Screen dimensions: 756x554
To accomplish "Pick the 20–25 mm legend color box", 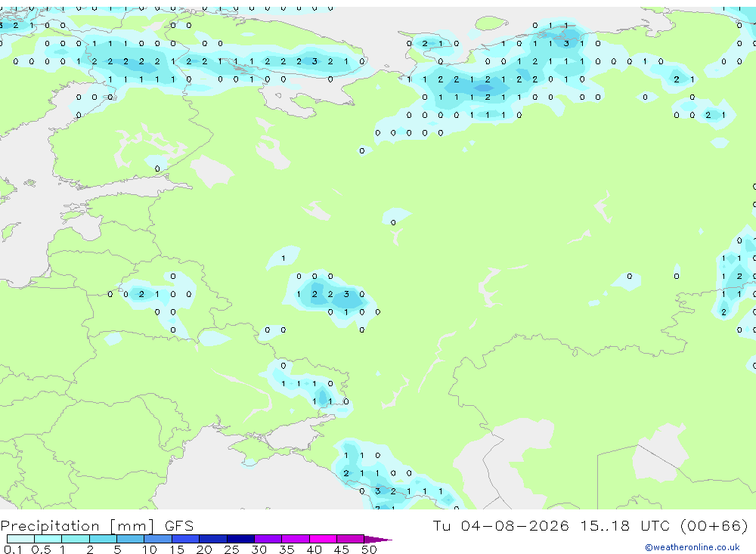I will [x=213, y=539].
